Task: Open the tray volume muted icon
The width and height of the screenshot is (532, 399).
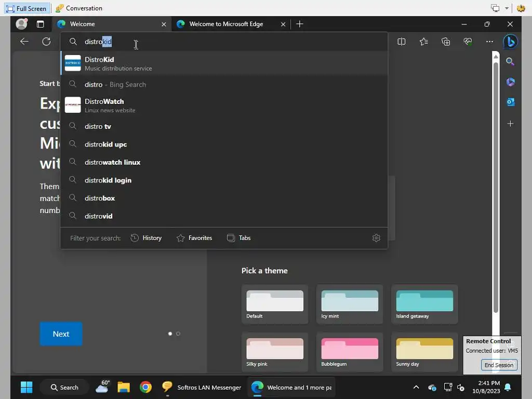Action: 461,387
